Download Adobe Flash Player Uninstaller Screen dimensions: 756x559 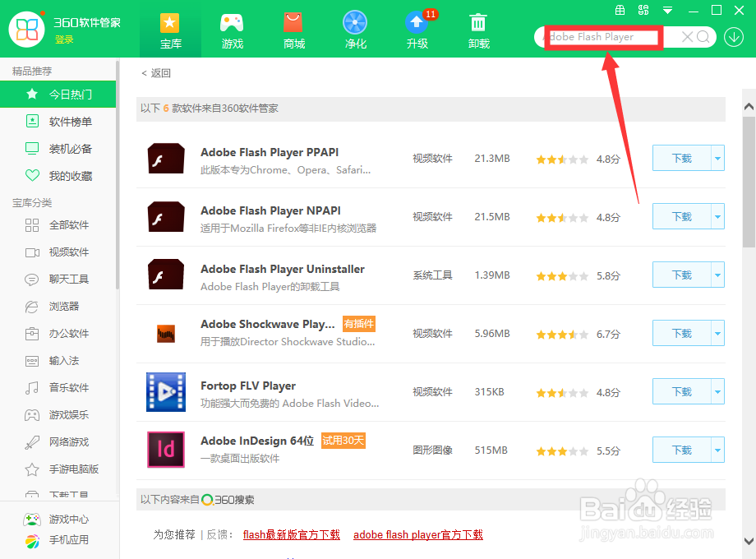[682, 275]
